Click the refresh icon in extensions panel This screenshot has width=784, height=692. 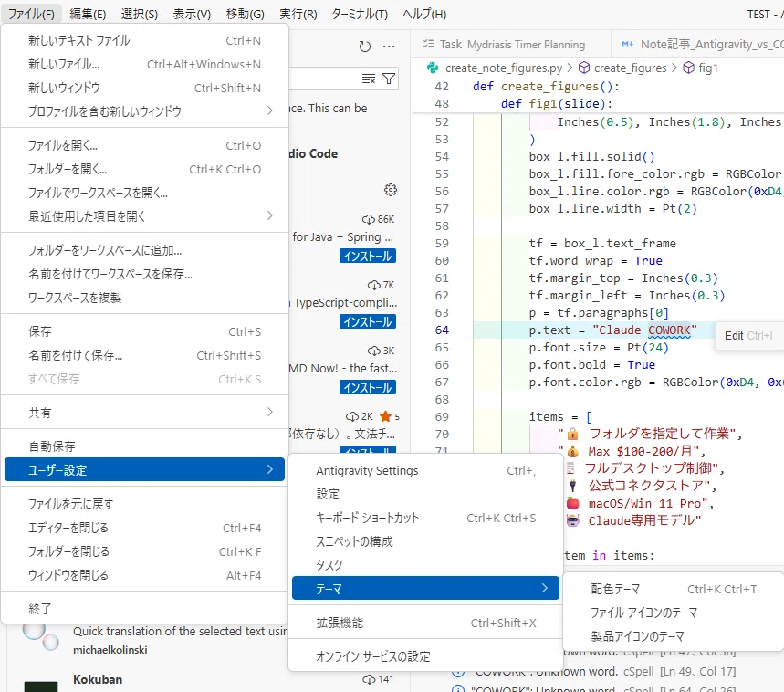pyautogui.click(x=365, y=47)
